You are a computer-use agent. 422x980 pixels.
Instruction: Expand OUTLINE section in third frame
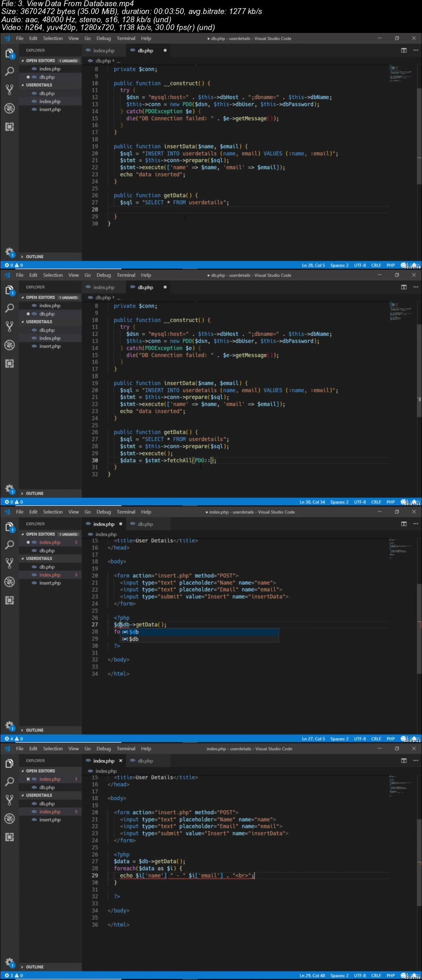[35, 730]
